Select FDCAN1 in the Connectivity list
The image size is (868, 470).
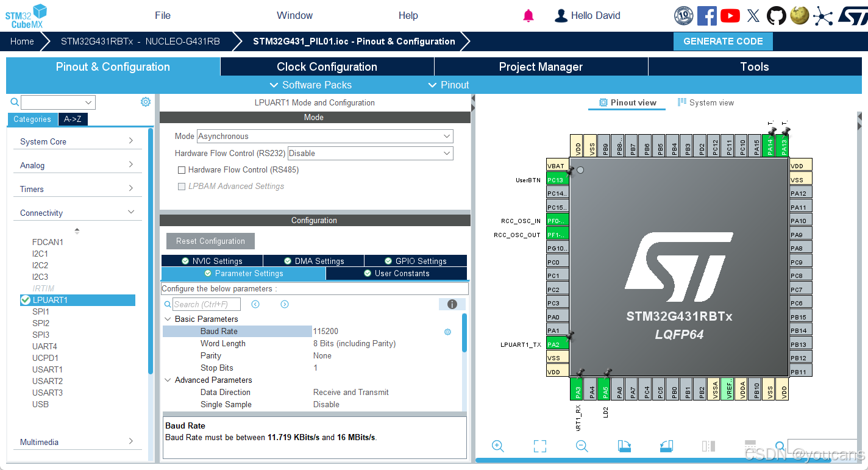pyautogui.click(x=48, y=242)
